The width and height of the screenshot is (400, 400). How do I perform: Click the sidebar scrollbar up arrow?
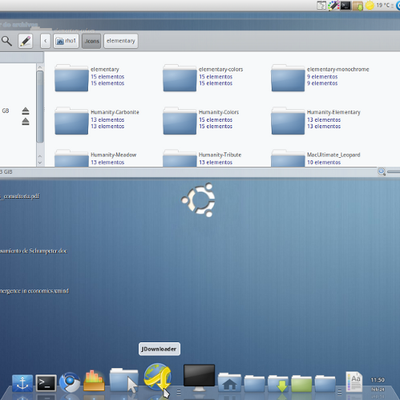click(40, 67)
